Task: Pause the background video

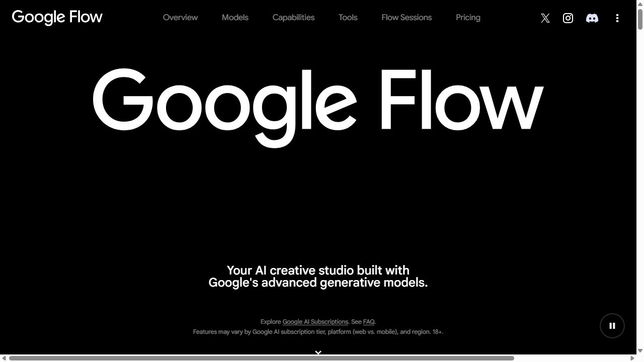Action: [612, 326]
